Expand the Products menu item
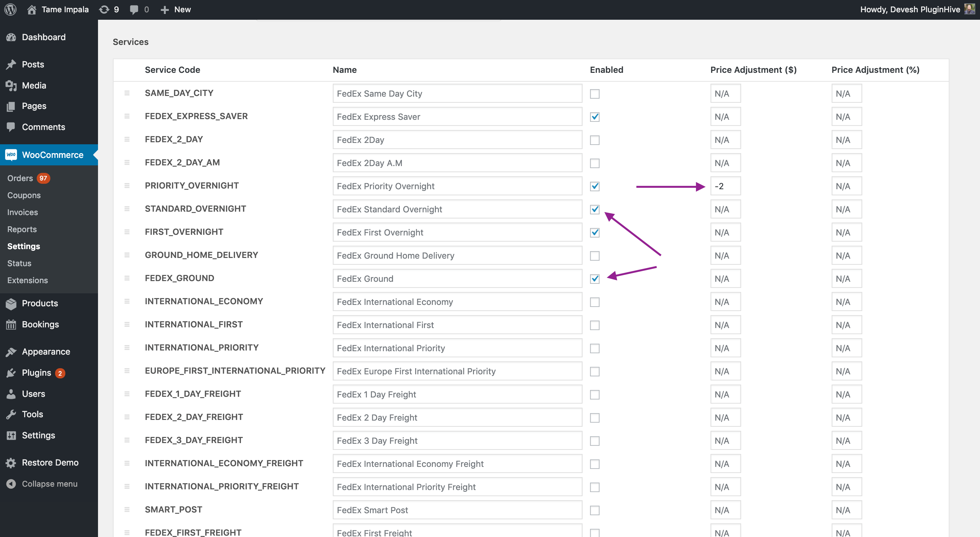980x537 pixels. [40, 303]
